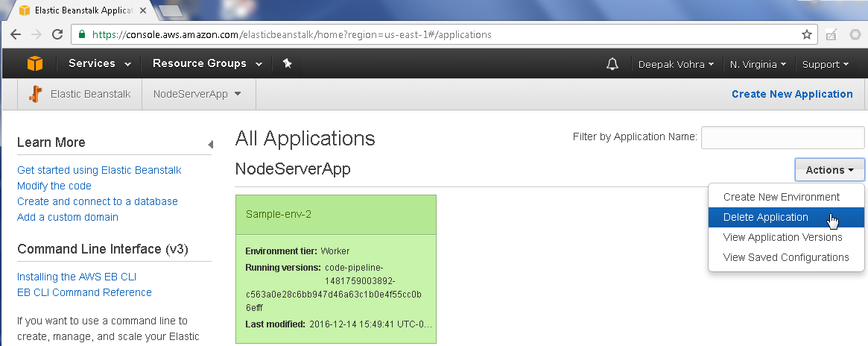
Task: Collapse the Learn More sidebar arrow
Action: click(x=210, y=145)
